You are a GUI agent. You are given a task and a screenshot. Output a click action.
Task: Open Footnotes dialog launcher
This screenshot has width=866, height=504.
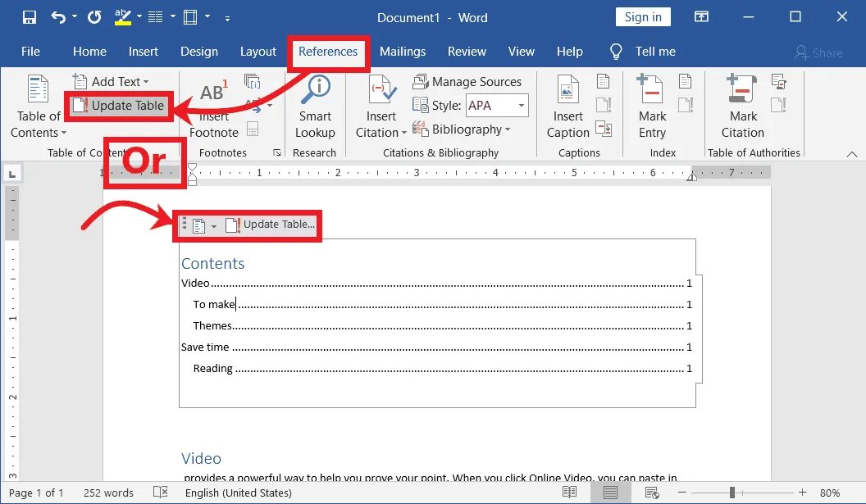click(x=276, y=152)
